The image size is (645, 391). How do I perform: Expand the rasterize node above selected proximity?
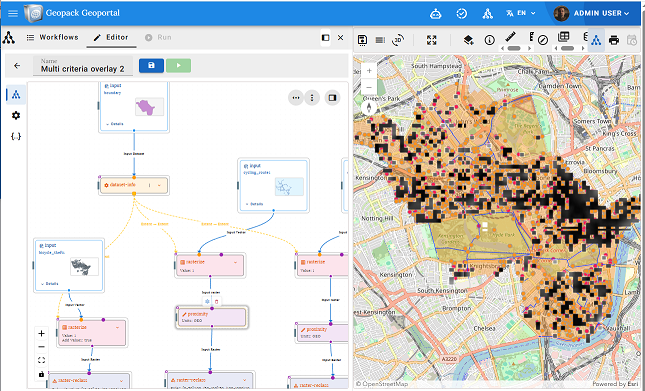click(236, 262)
